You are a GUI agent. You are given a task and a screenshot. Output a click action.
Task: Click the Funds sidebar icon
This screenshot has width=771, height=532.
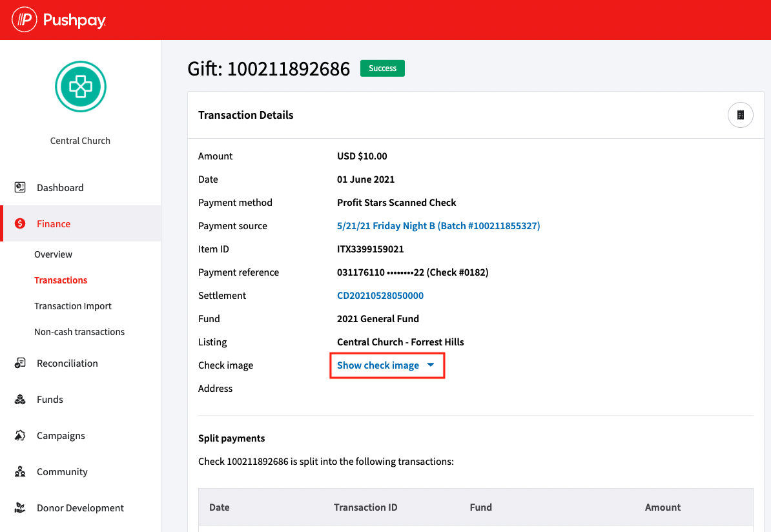tap(20, 400)
